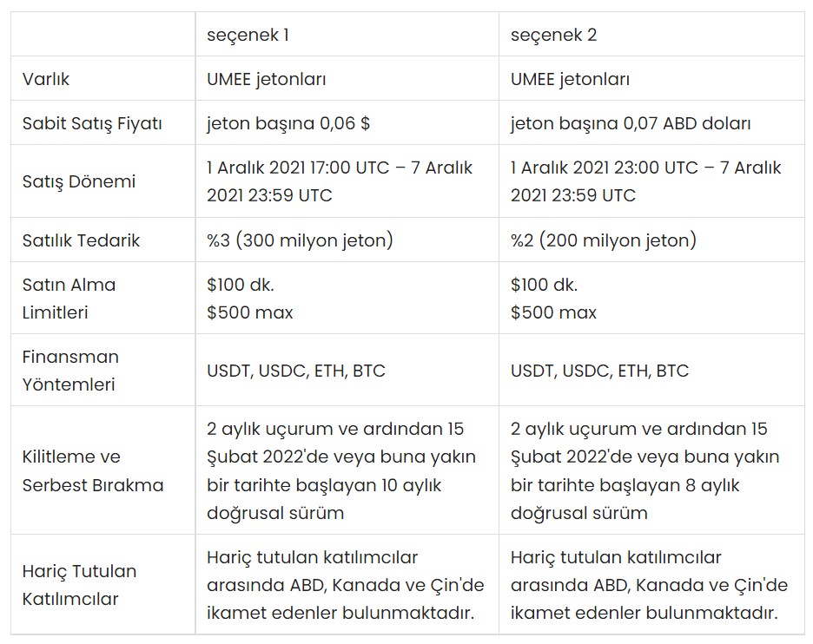Select the 8 aylık doğrusal sürüm cell

[x=644, y=470]
